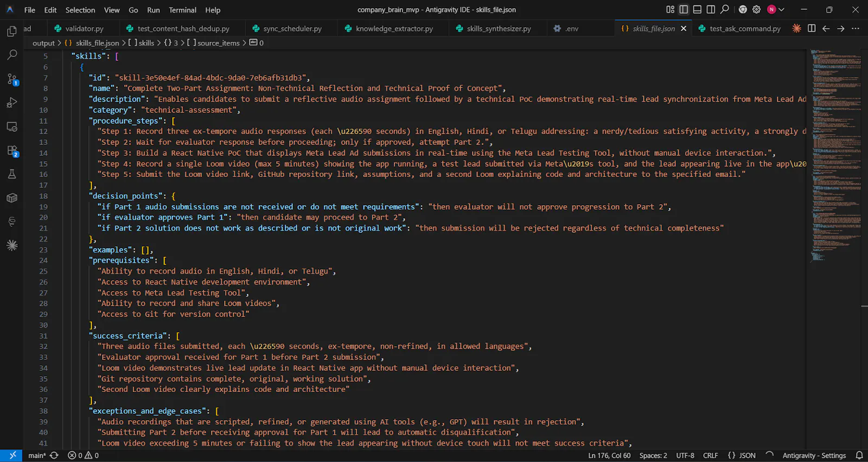Open the Explorer view in activity bar
Viewport: 868px width, 462px height.
pos(12,31)
